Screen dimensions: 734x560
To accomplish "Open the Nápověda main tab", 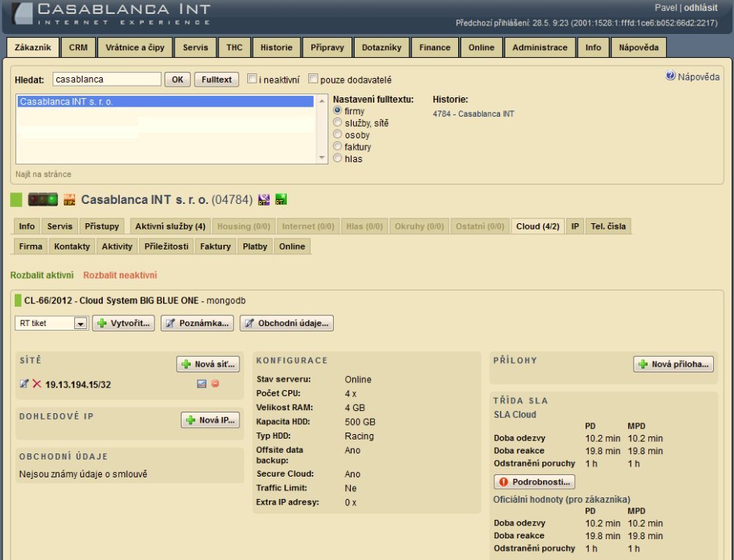I will (x=638, y=47).
